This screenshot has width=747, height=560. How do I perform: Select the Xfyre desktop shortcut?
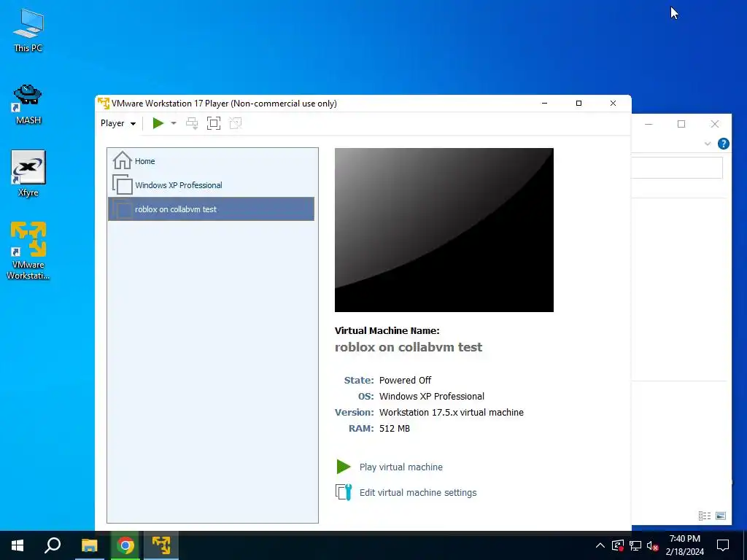(28, 174)
